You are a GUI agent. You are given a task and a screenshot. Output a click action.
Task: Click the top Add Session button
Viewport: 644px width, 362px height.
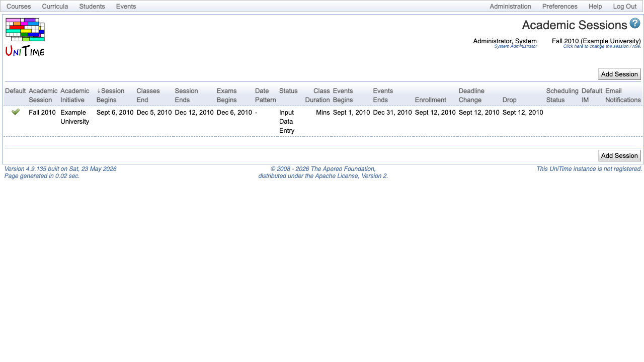tap(619, 74)
